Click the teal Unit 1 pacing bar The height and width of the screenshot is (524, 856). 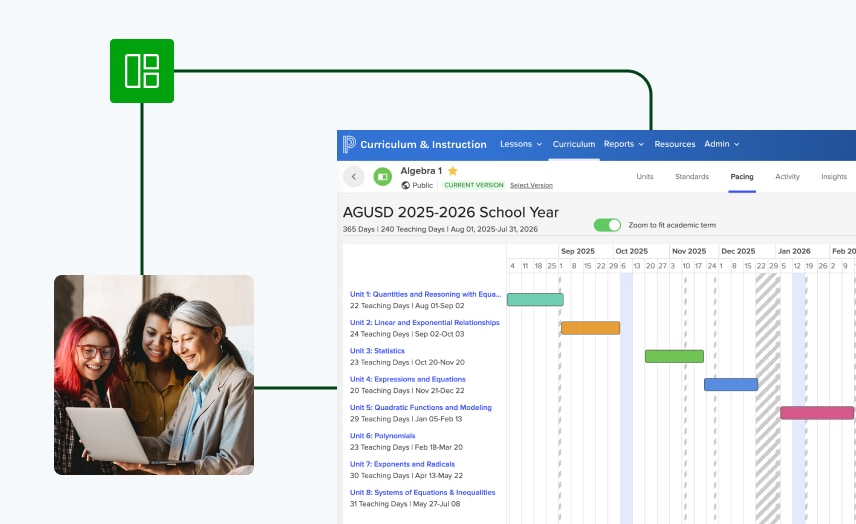click(x=535, y=299)
